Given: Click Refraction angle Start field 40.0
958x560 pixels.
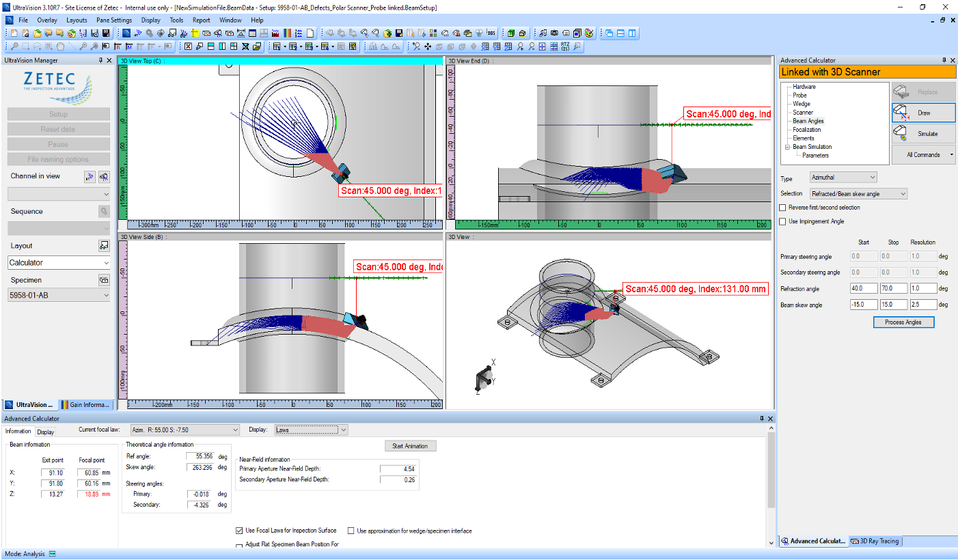Looking at the screenshot, I should [x=864, y=288].
